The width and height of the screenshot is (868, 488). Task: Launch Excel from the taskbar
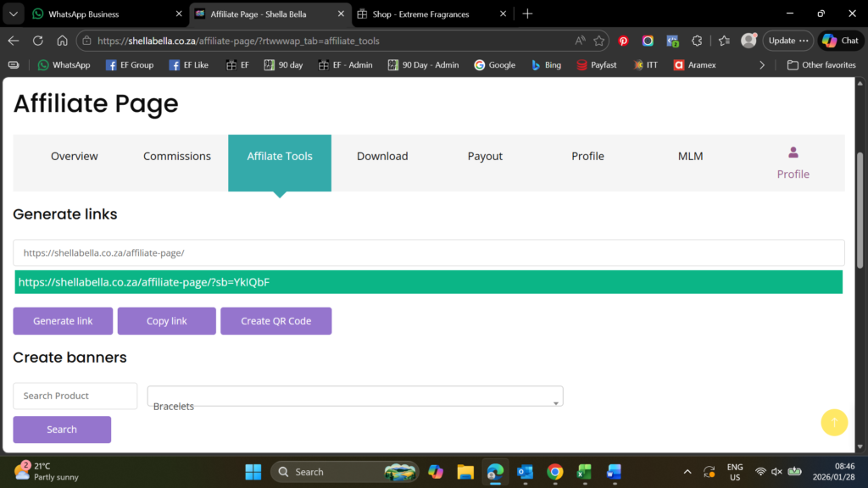coord(584,472)
